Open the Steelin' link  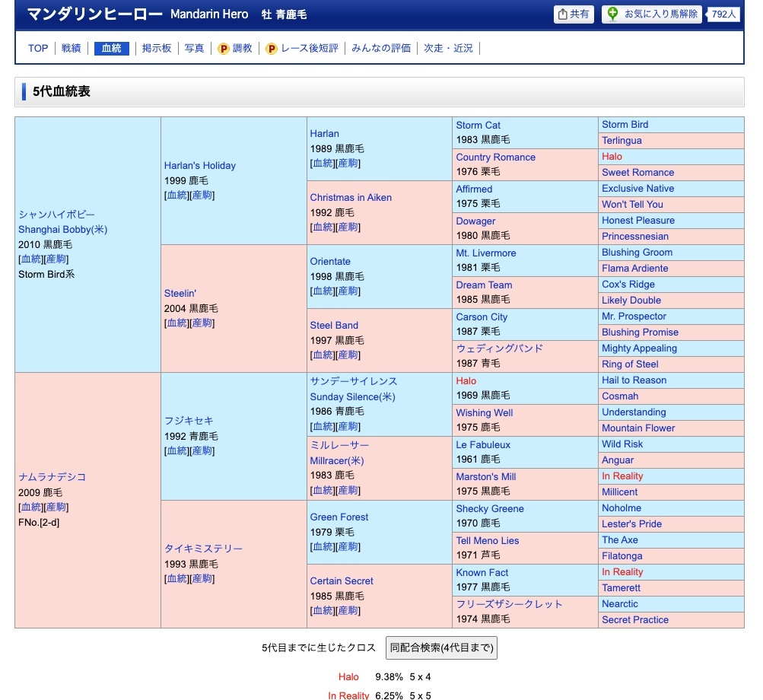180,293
